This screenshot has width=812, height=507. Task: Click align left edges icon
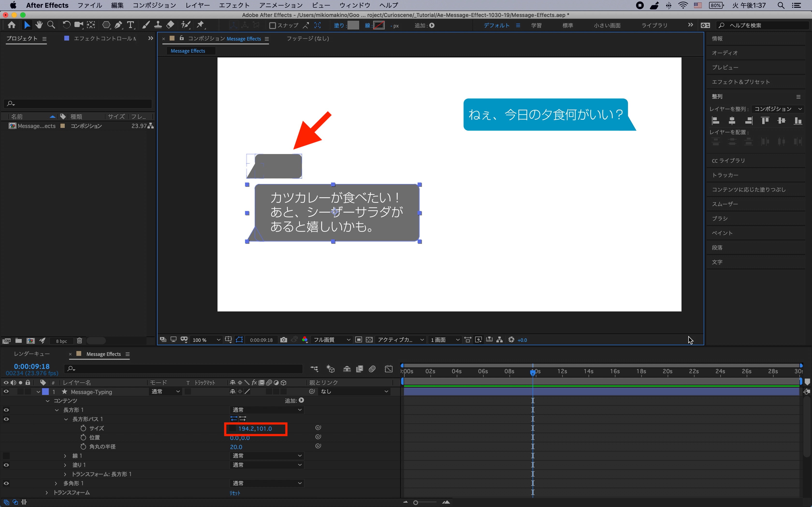click(715, 121)
